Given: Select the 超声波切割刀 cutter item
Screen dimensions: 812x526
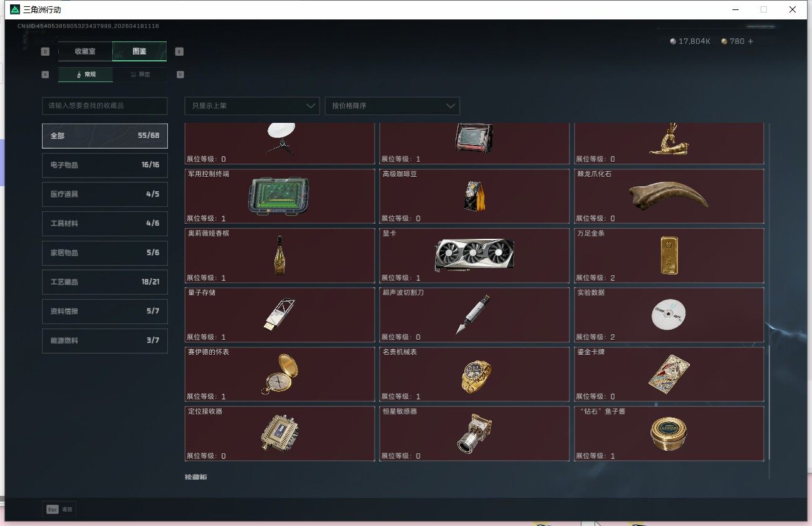Looking at the screenshot, I should point(474,315).
